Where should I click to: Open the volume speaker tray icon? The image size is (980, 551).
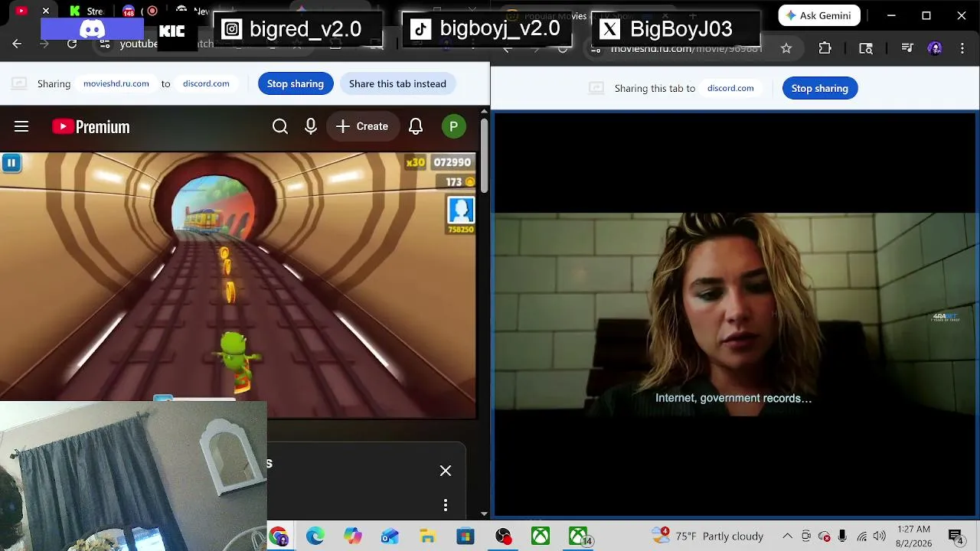point(879,536)
